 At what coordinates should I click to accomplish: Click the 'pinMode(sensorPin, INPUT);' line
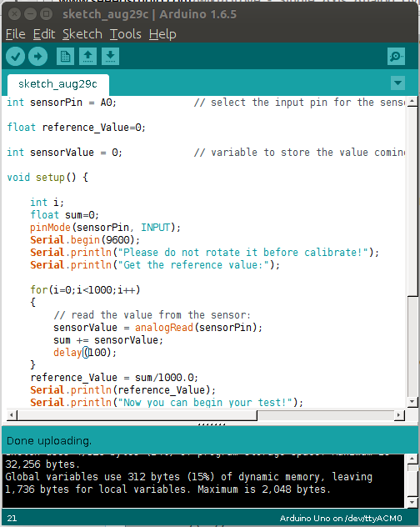tap(105, 228)
